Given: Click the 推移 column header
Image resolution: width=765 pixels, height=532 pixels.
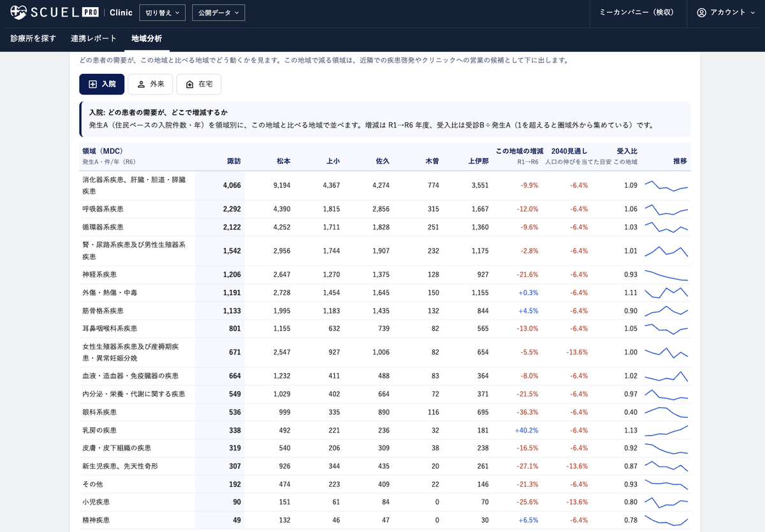Looking at the screenshot, I should click(680, 161).
